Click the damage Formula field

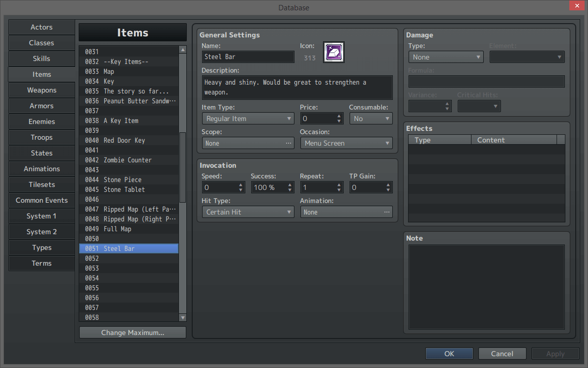tap(486, 81)
